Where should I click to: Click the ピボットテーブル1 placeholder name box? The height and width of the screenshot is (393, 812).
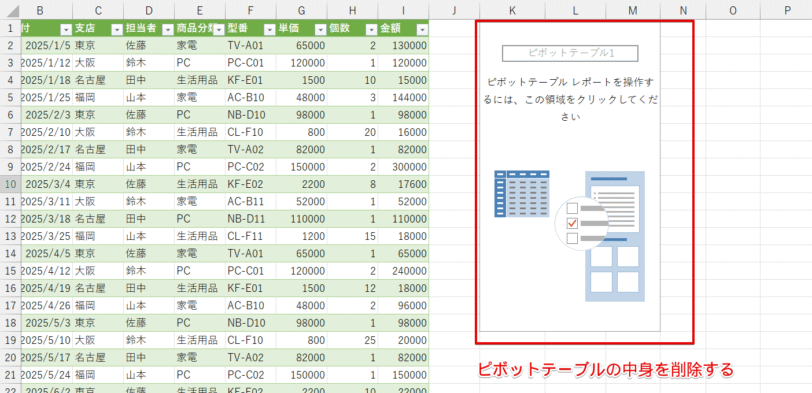[x=570, y=53]
